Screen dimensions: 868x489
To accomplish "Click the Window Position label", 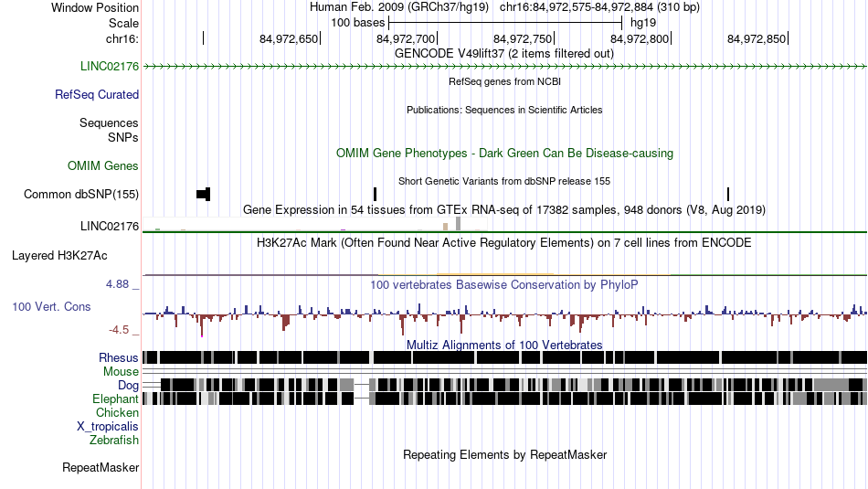I will coord(95,7).
